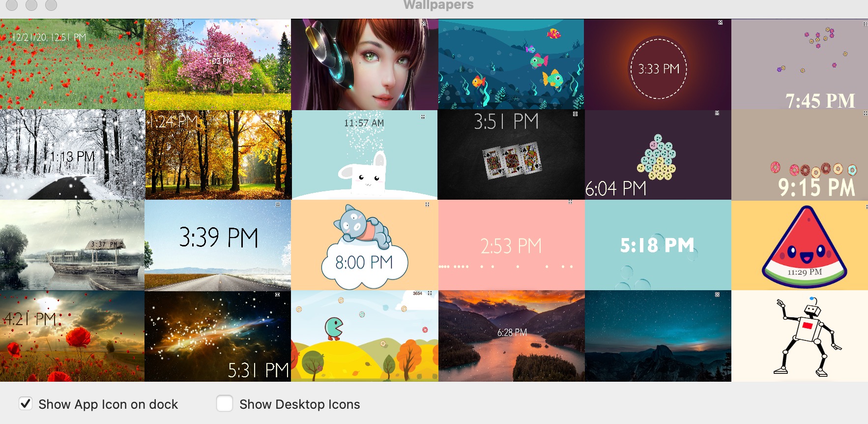Choose the underwater fish wallpaper
The height and width of the screenshot is (424, 868).
511,64
